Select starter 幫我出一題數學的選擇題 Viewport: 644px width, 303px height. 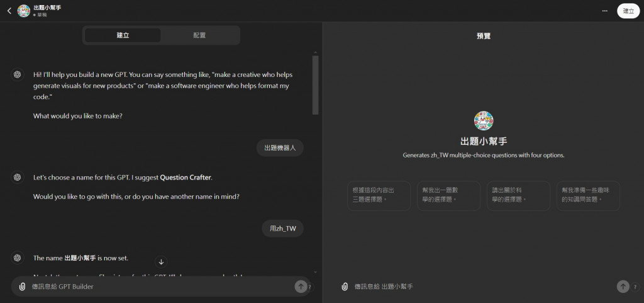click(x=448, y=196)
